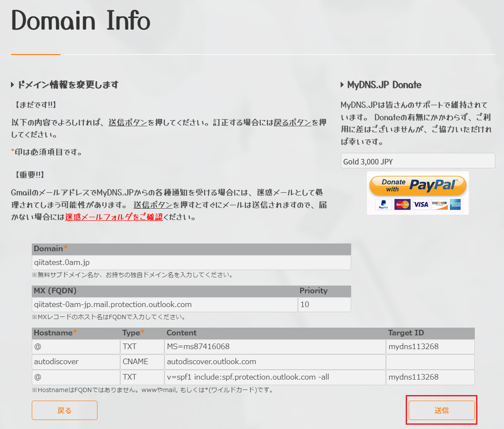Click the Priority field showing 10
This screenshot has width=504, height=429.
(325, 304)
